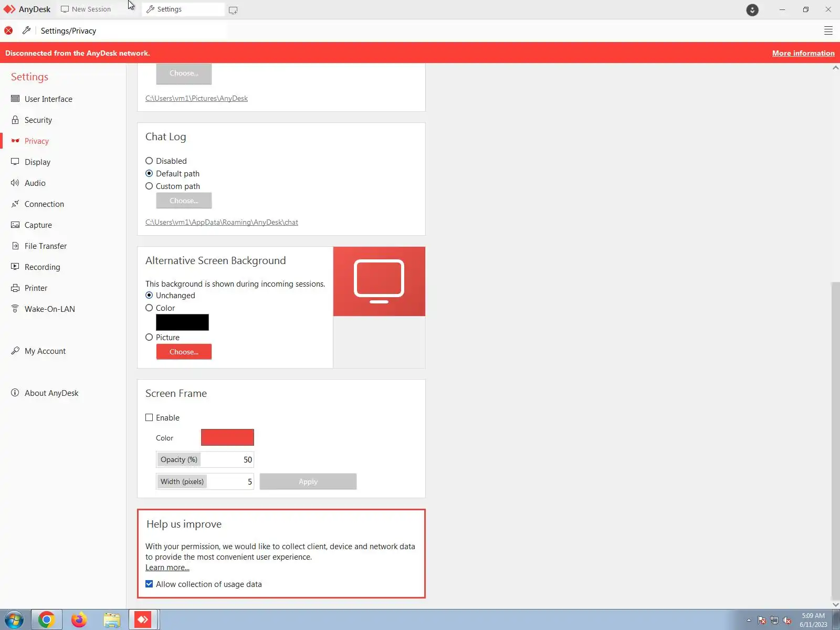Click the Display monitor icon

[x=15, y=162]
